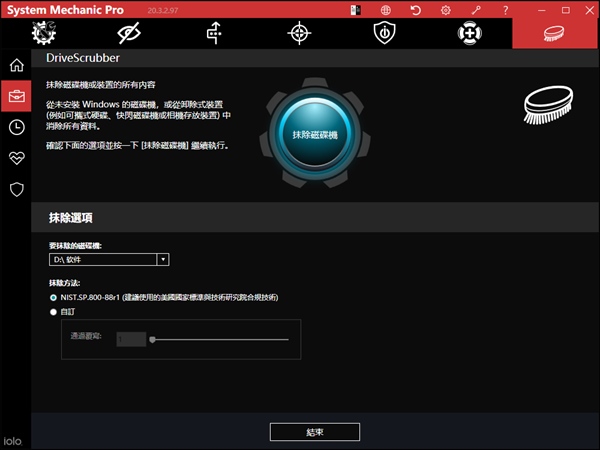The height and width of the screenshot is (450, 600).
Task: Open the clock history sidebar icon
Action: [x=16, y=127]
